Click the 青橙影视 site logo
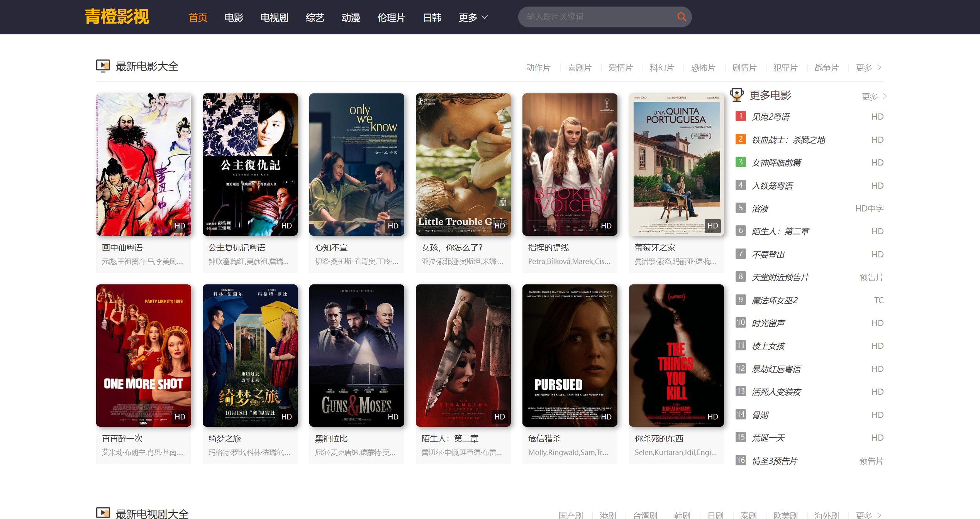This screenshot has height=519, width=980. click(117, 17)
